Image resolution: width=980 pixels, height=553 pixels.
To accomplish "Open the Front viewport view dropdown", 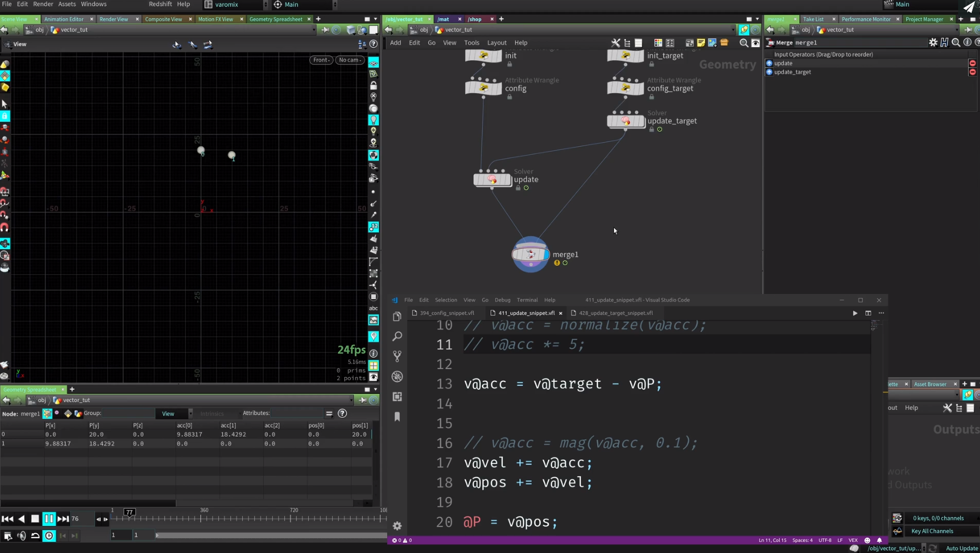I will tap(321, 60).
